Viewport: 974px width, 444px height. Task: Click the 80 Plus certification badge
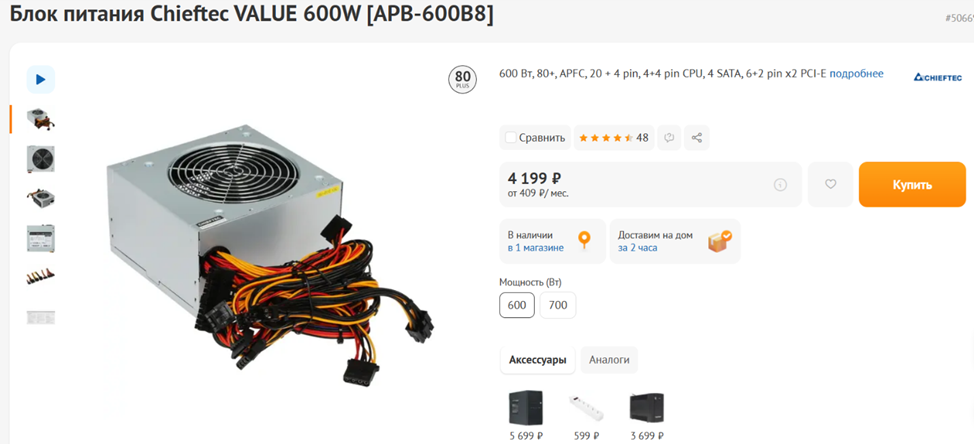coord(463,79)
